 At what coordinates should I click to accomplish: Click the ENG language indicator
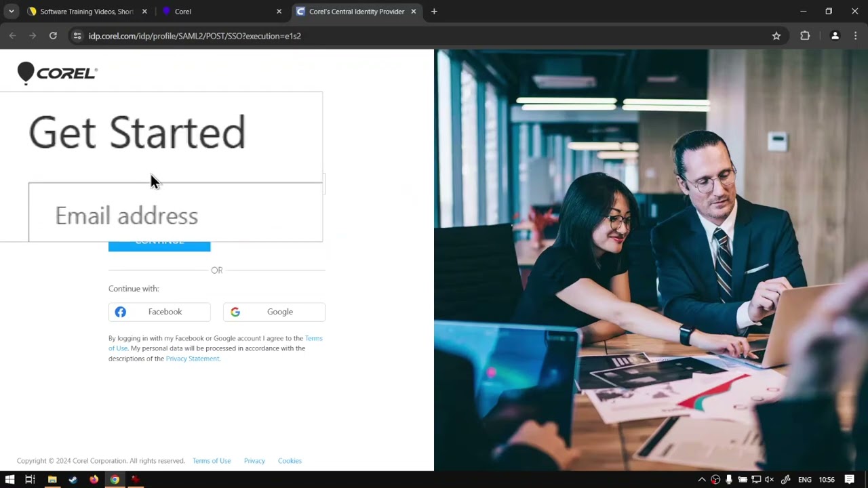pyautogui.click(x=805, y=480)
